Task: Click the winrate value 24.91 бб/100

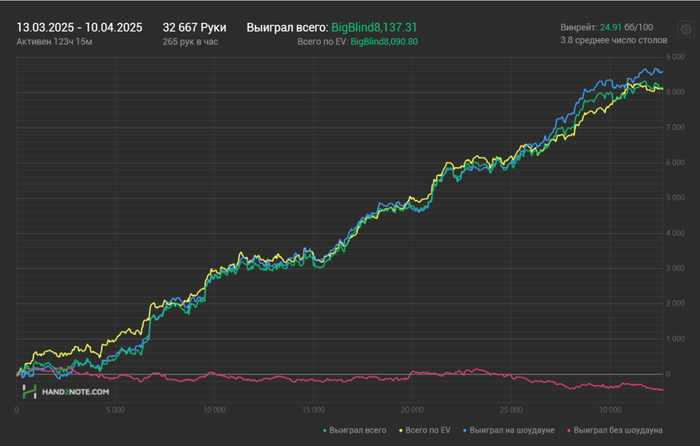Action: click(x=626, y=28)
